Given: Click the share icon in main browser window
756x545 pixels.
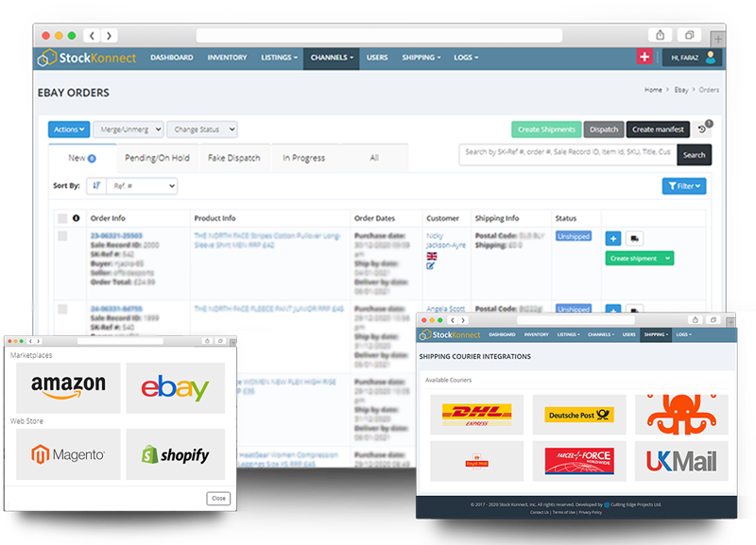Looking at the screenshot, I should point(660,35).
